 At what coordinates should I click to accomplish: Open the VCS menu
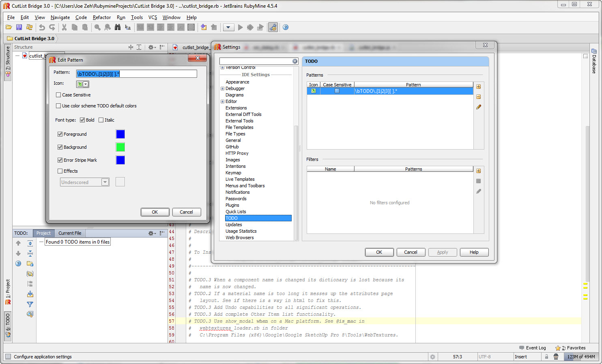click(153, 17)
